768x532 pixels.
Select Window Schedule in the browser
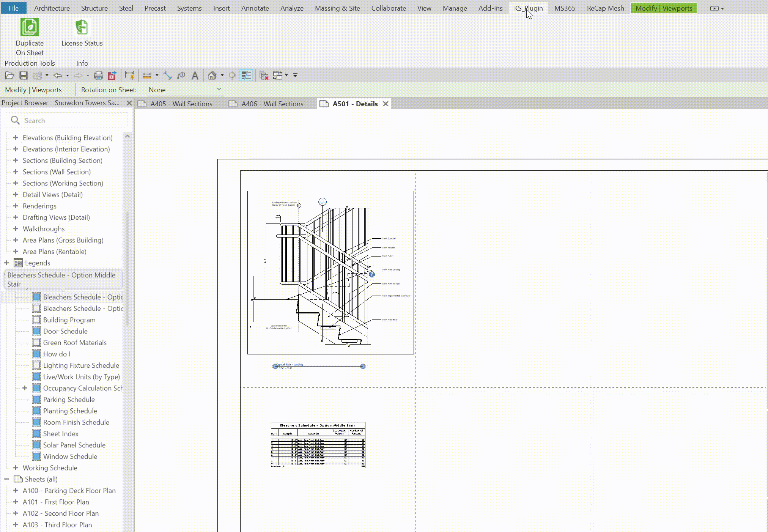(x=70, y=456)
